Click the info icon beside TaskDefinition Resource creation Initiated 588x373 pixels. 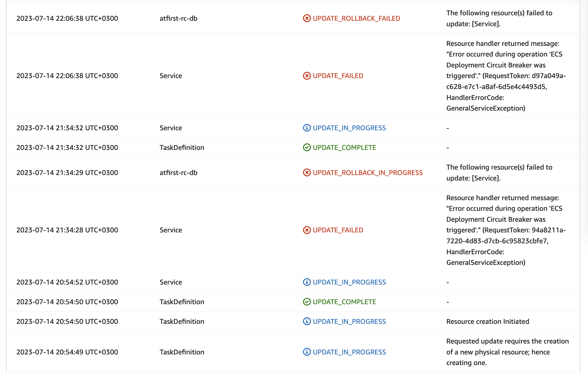[306, 321]
